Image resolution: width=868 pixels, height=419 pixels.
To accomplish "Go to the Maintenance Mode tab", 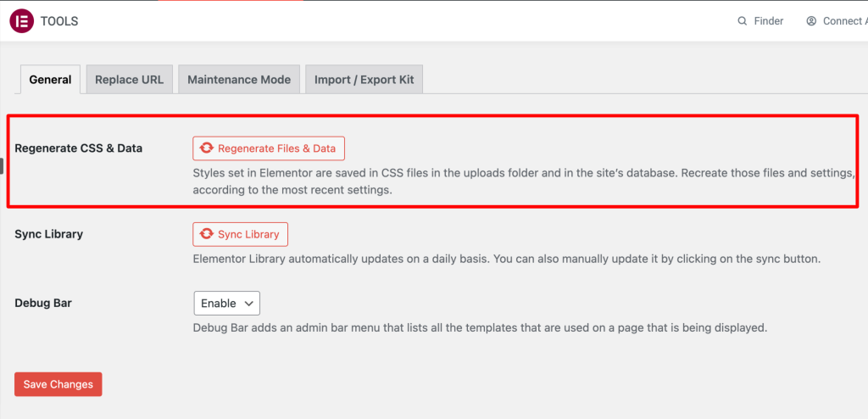I will pyautogui.click(x=238, y=80).
